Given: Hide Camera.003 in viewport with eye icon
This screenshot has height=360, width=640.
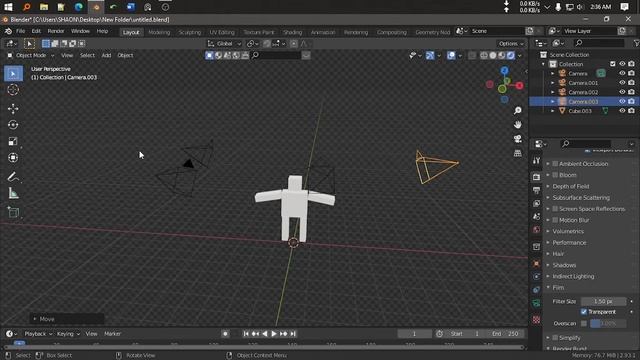Looking at the screenshot, I should click(x=622, y=102).
